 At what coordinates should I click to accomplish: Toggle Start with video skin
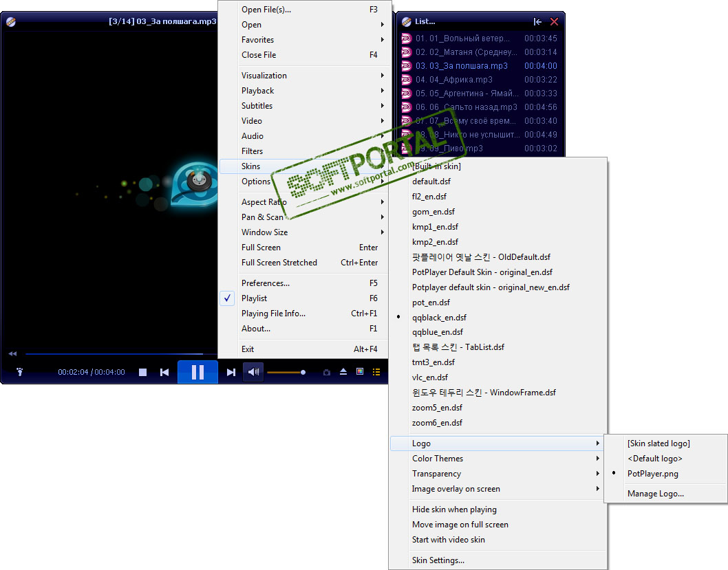(x=497, y=539)
